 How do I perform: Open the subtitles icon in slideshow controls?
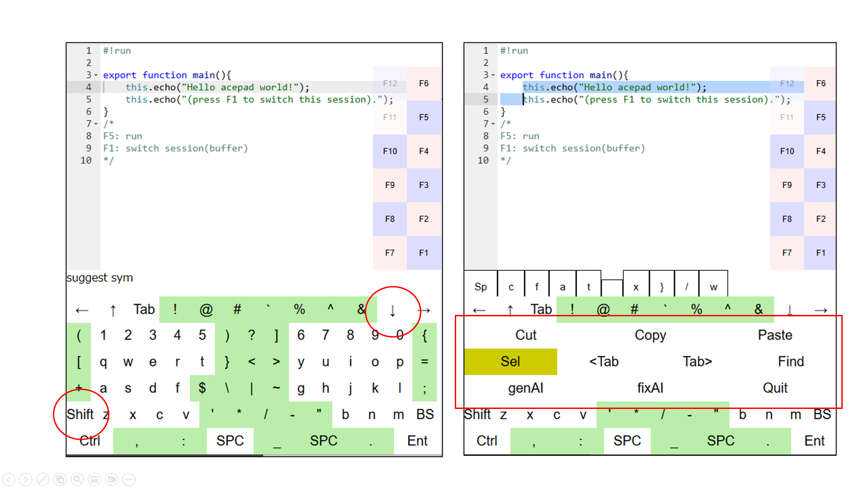(94, 479)
